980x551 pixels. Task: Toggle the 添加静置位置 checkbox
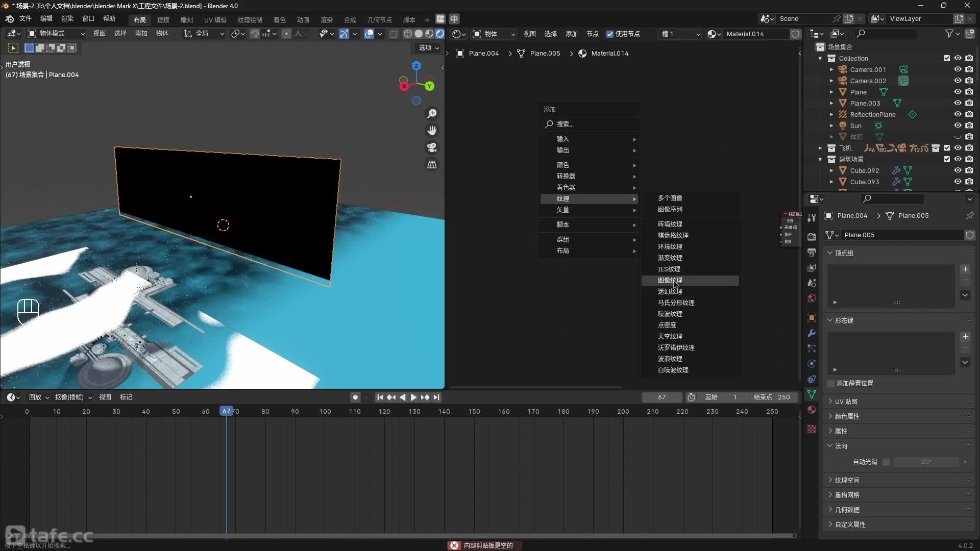(831, 384)
